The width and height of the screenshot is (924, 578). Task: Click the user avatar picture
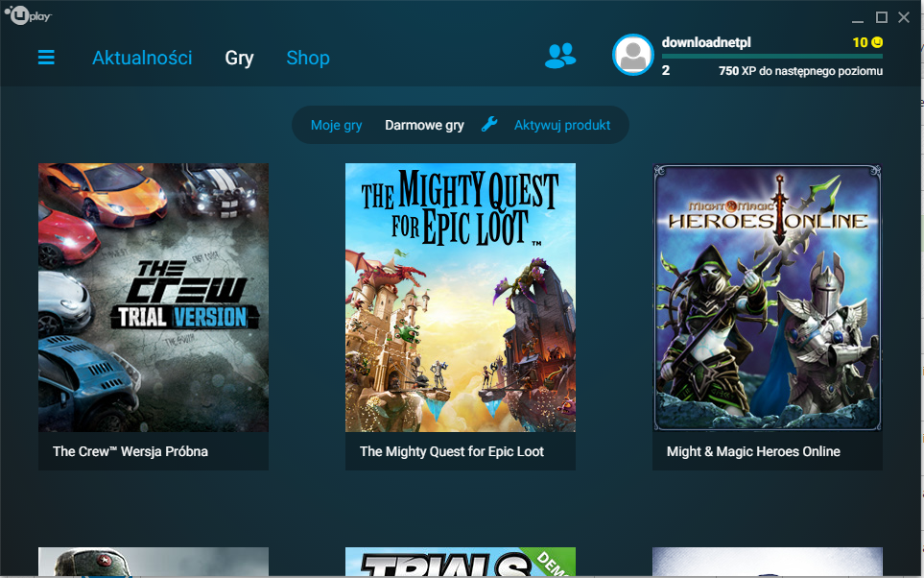[x=633, y=55]
